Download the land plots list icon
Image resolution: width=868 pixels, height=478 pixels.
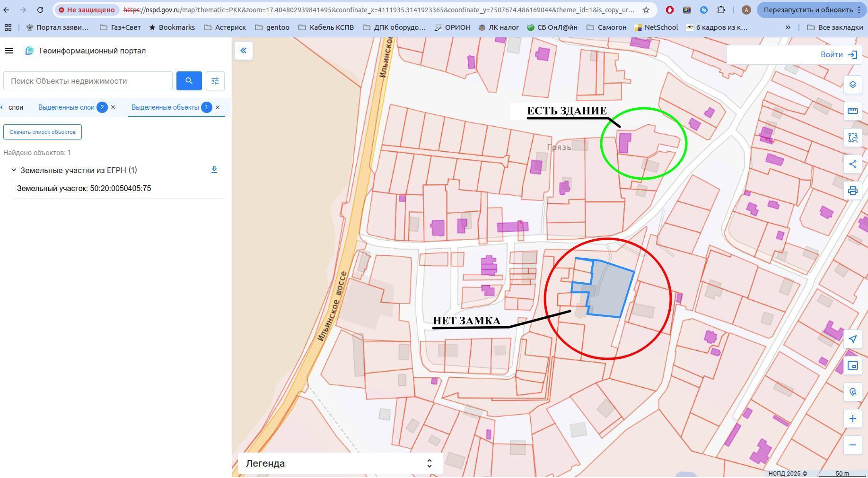click(214, 170)
